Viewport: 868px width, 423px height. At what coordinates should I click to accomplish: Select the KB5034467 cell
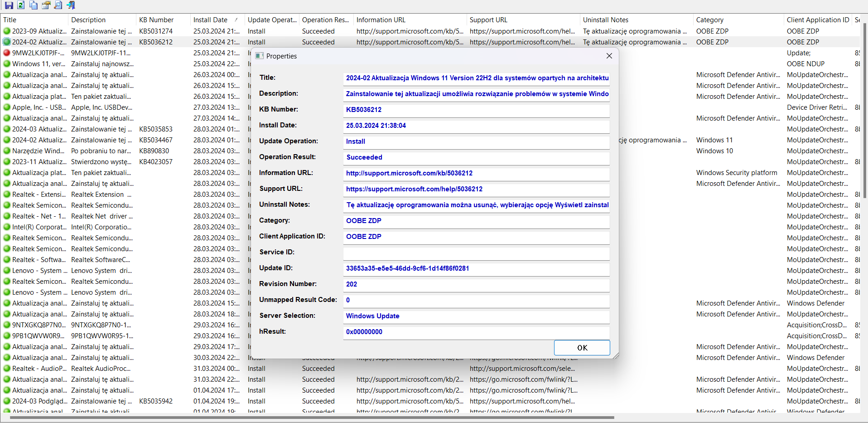pyautogui.click(x=156, y=140)
